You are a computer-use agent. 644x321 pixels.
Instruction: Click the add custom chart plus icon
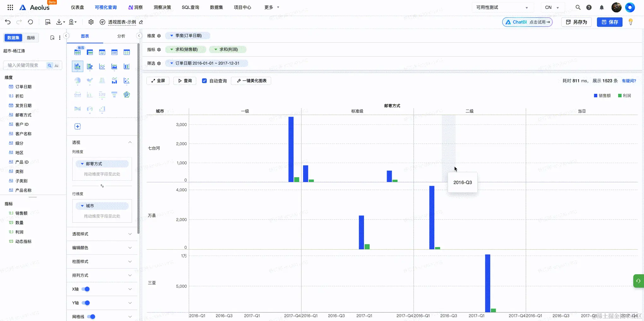tap(77, 126)
